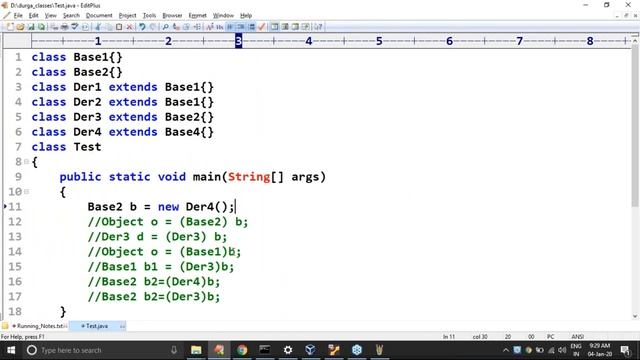Click the Set Font toolbar icon
640x360 pixels.
pyautogui.click(x=210, y=27)
